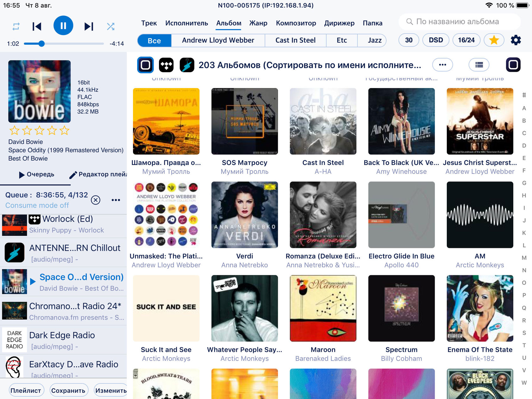The width and height of the screenshot is (532, 399).
Task: Open Enema Of The State album
Action: 480,308
